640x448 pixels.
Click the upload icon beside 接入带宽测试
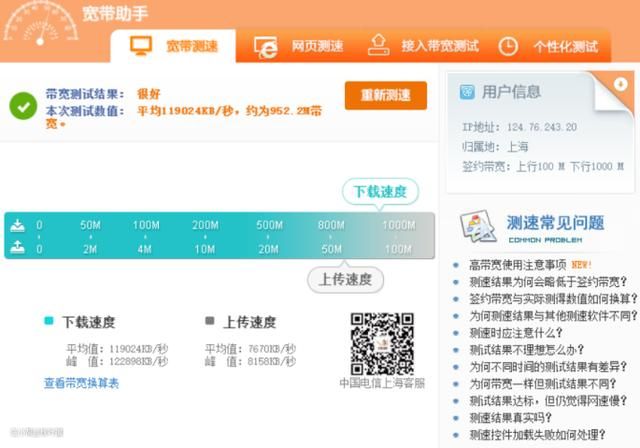(x=379, y=45)
